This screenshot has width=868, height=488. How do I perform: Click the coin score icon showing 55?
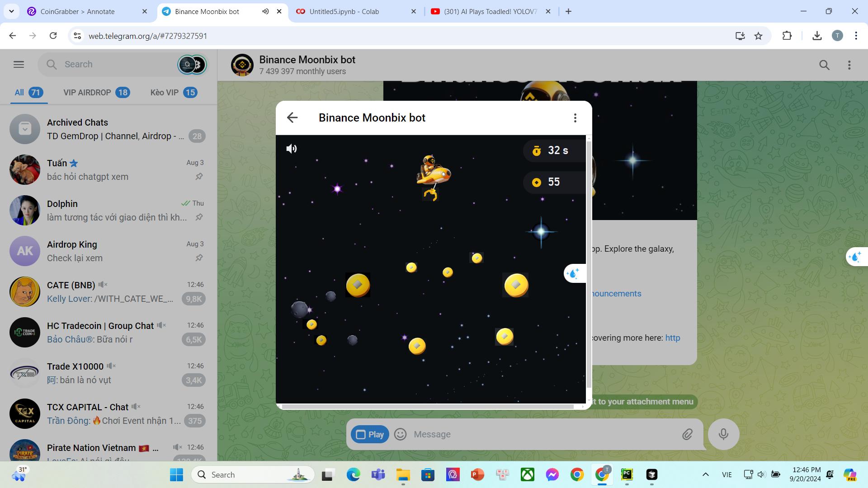tap(537, 182)
